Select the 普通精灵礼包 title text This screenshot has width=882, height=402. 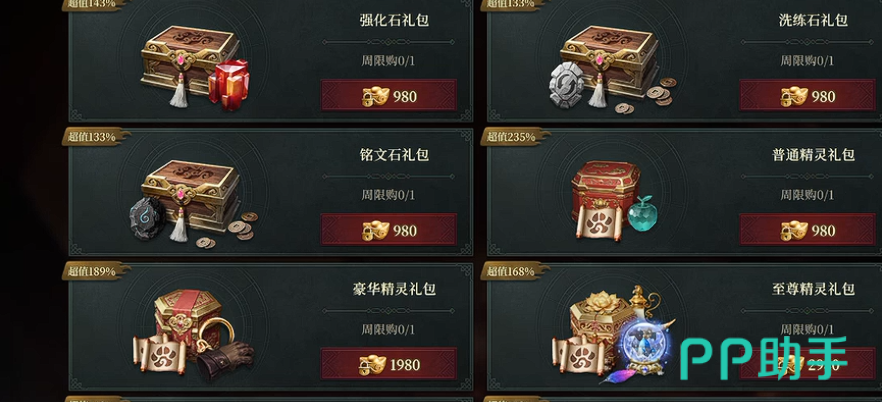[x=813, y=155]
